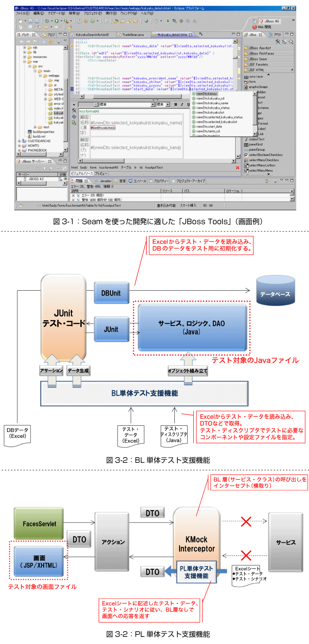This screenshot has width=309, height=644.
Task: Click the Debug bug toolbar icon
Action: (x=47, y=21)
